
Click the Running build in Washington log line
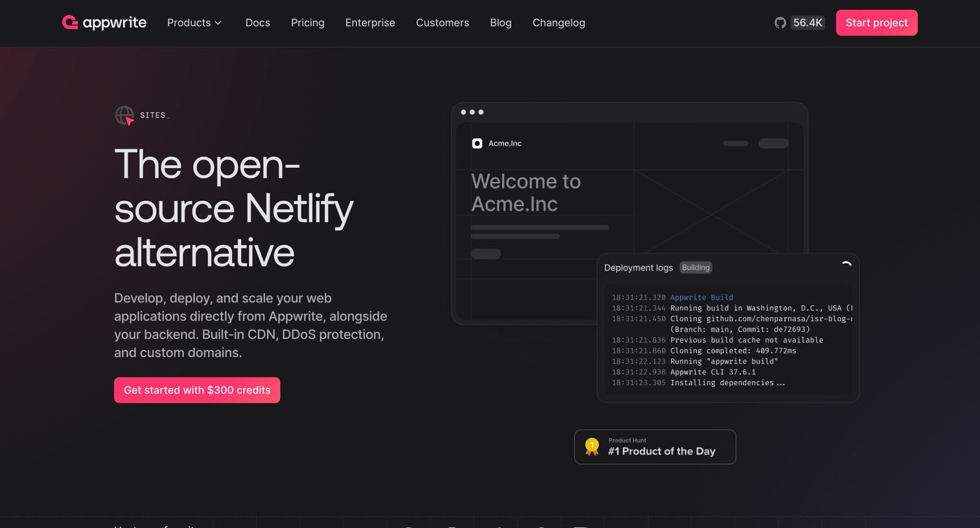click(732, 308)
